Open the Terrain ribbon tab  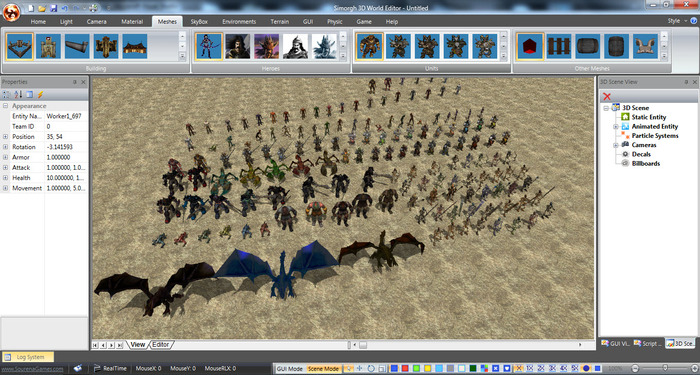(x=279, y=21)
